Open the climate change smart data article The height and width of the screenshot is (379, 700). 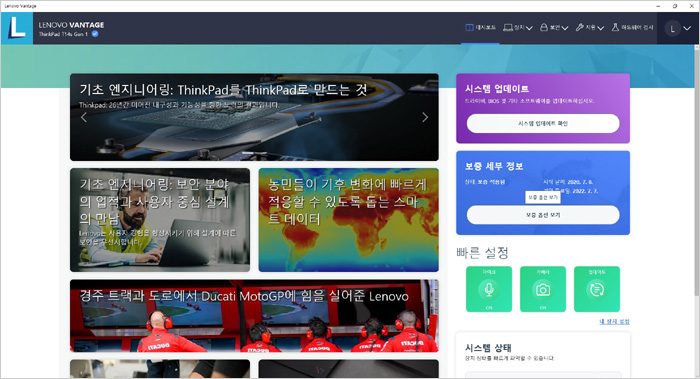(x=349, y=220)
